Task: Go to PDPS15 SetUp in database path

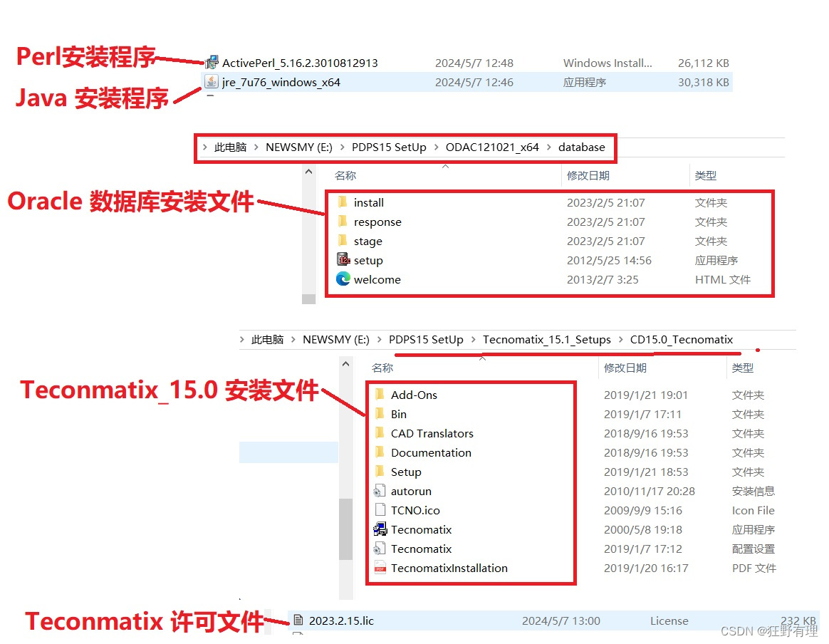Action: (x=389, y=147)
